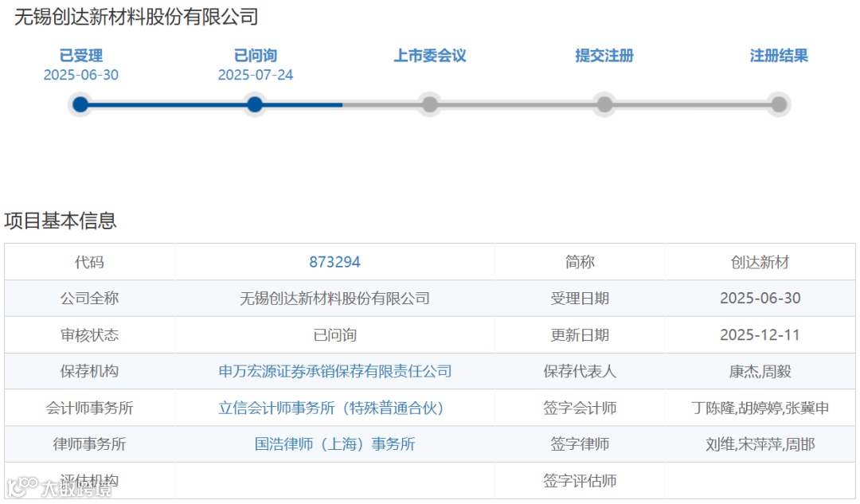The width and height of the screenshot is (860, 504).
Task: Click the 公司全称 label cell
Action: [x=89, y=299]
